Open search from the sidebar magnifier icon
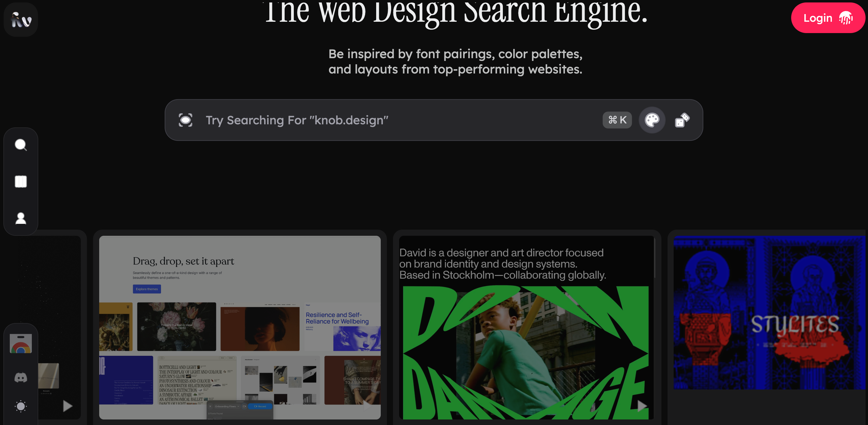Viewport: 868px width, 425px height. pyautogui.click(x=21, y=145)
